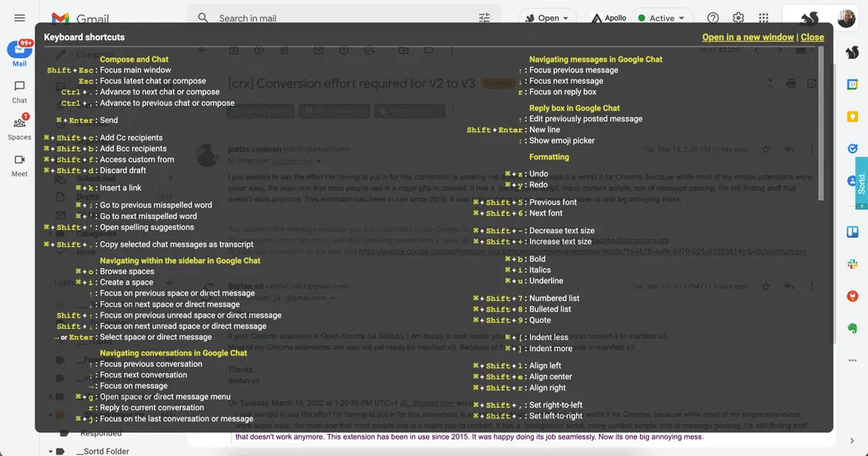
Task: Click Insert a link shortcut text
Action: pos(121,188)
